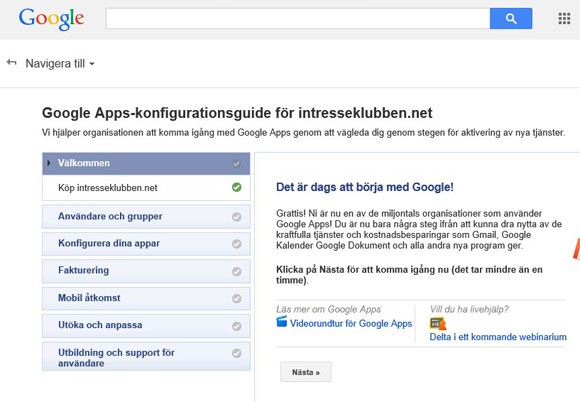The width and height of the screenshot is (580, 402).
Task: Click the green checkmark for Köp intresseklubben.net
Action: click(236, 188)
